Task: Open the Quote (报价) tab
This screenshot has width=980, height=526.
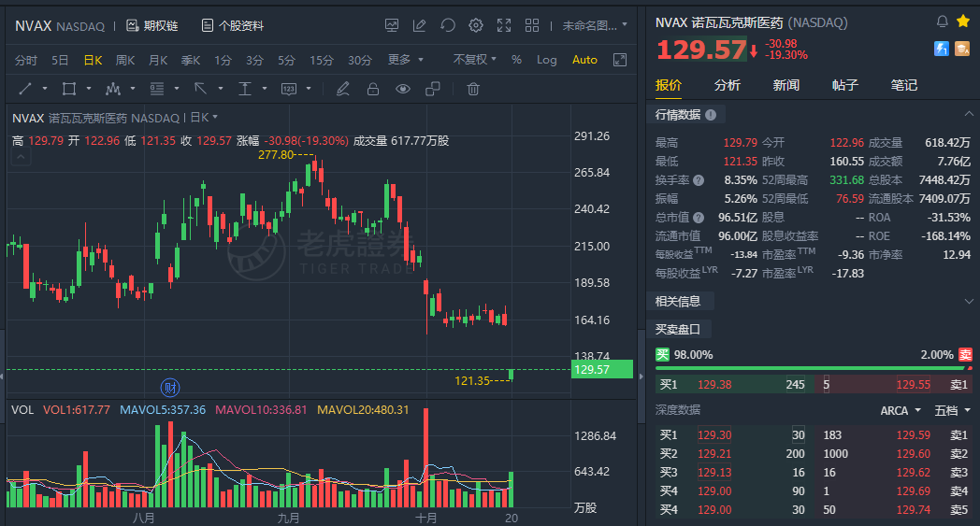Action: (x=668, y=85)
